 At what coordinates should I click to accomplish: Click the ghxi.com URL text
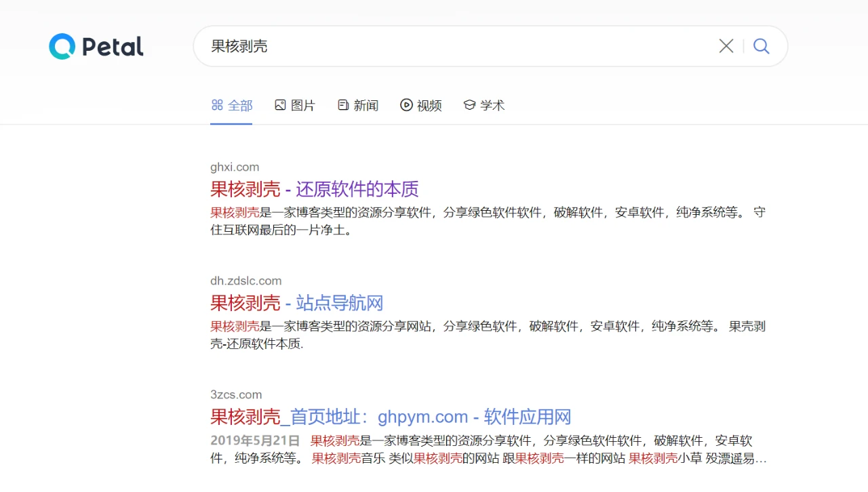[x=235, y=167]
